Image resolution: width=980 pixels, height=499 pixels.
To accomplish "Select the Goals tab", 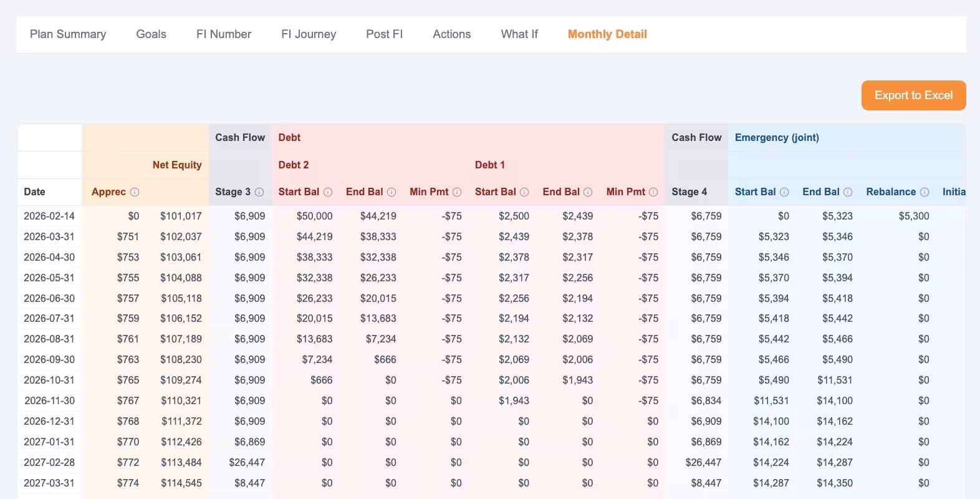I will point(151,34).
